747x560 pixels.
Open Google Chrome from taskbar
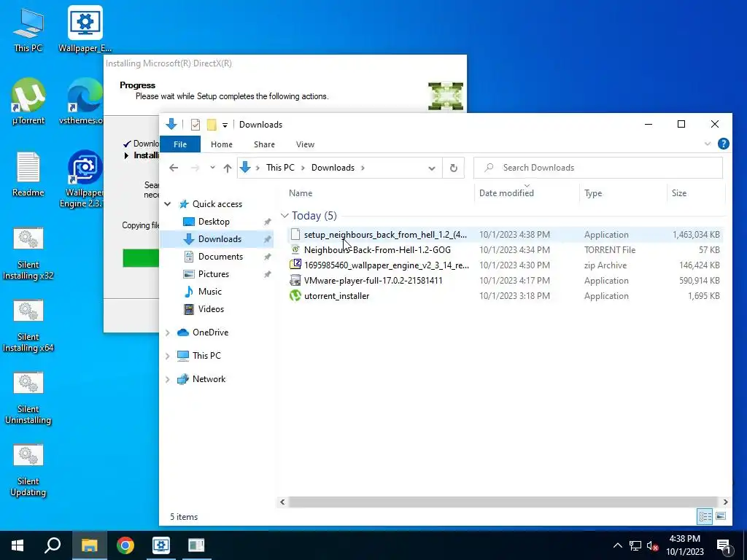125,545
